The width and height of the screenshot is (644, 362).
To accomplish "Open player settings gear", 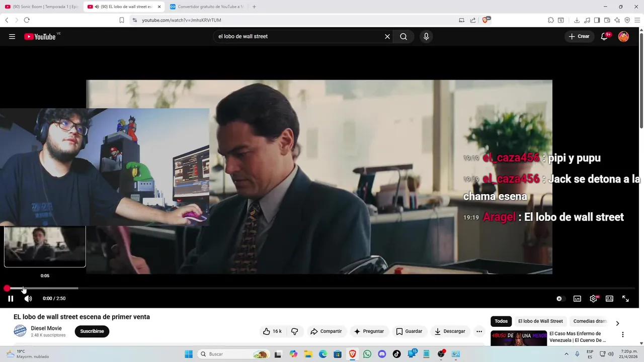I will [x=593, y=299].
